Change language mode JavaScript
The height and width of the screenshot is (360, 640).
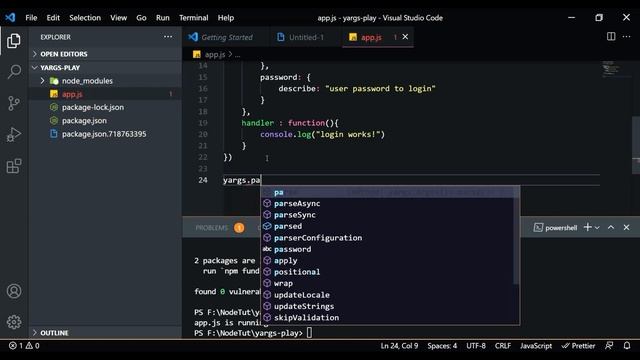[x=536, y=346]
